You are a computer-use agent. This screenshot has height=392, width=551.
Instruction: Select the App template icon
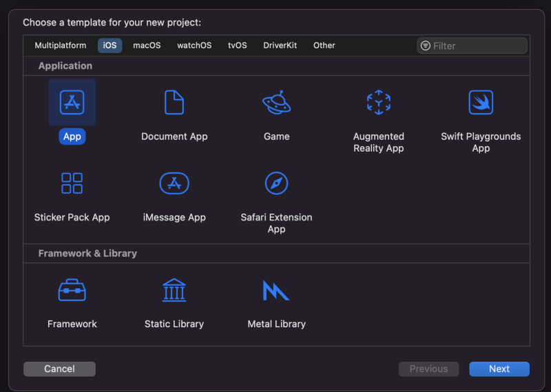tap(72, 102)
